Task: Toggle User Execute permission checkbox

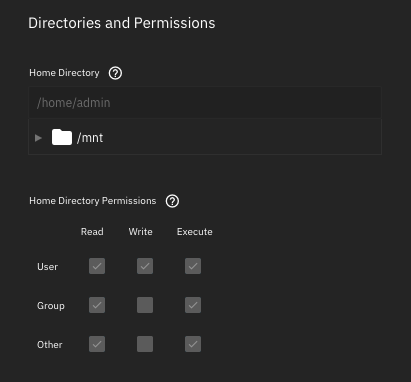Action: click(193, 266)
